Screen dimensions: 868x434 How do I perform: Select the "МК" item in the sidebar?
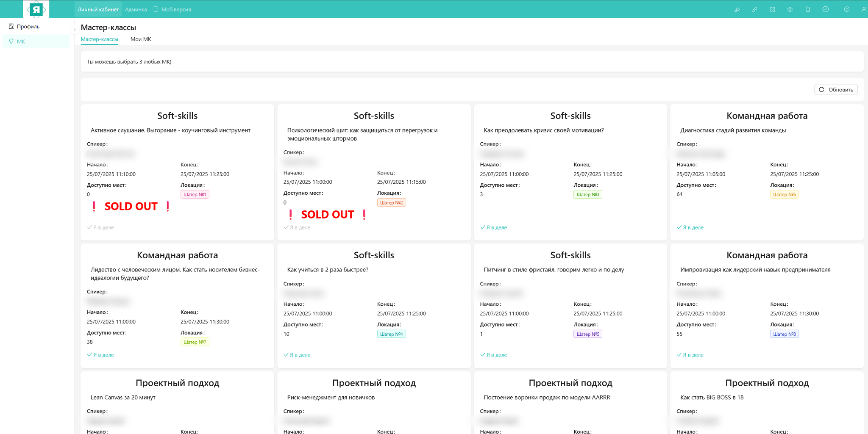click(x=21, y=41)
